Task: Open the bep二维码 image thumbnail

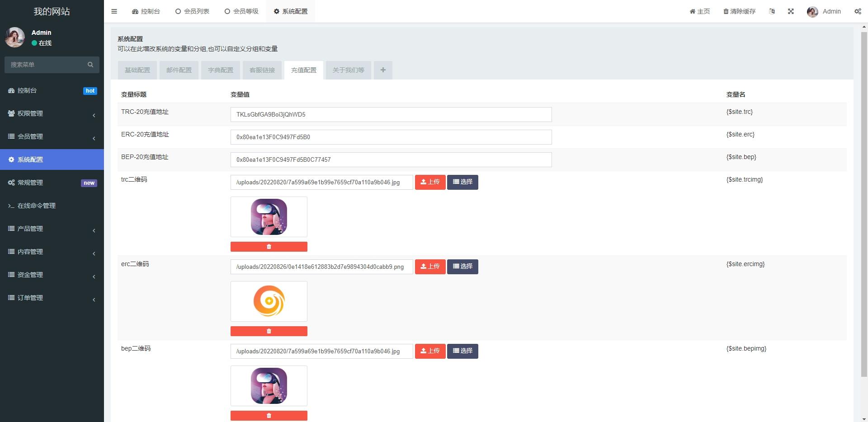Action: [269, 386]
